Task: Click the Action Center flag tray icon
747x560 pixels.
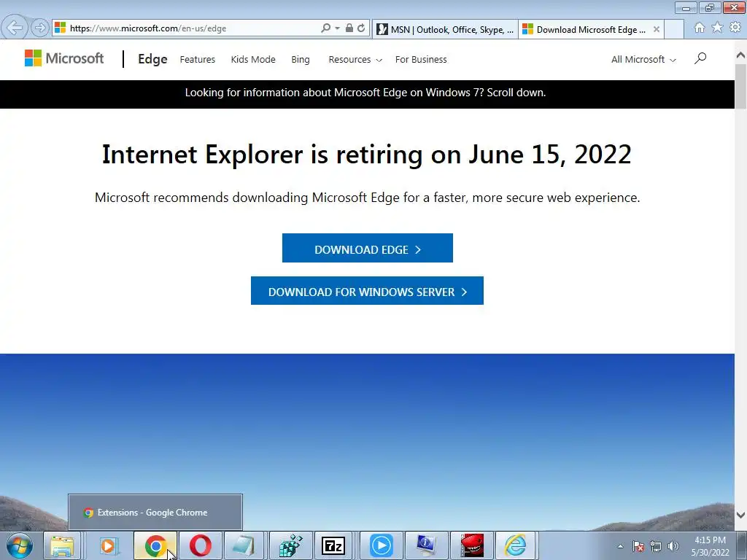Action: (638, 546)
